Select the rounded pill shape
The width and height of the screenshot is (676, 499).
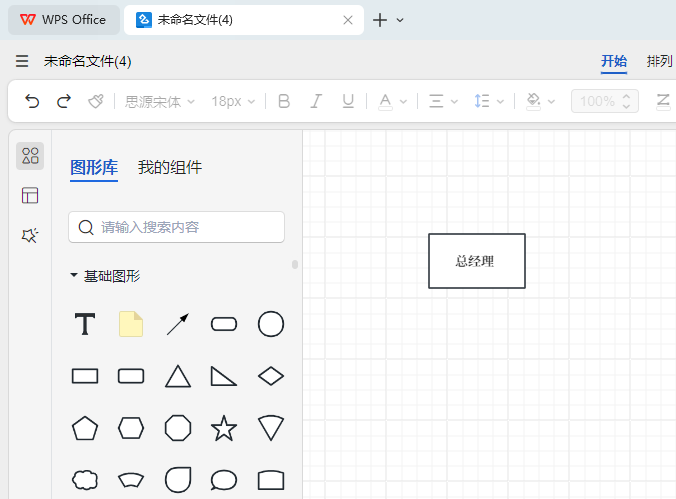pos(224,324)
